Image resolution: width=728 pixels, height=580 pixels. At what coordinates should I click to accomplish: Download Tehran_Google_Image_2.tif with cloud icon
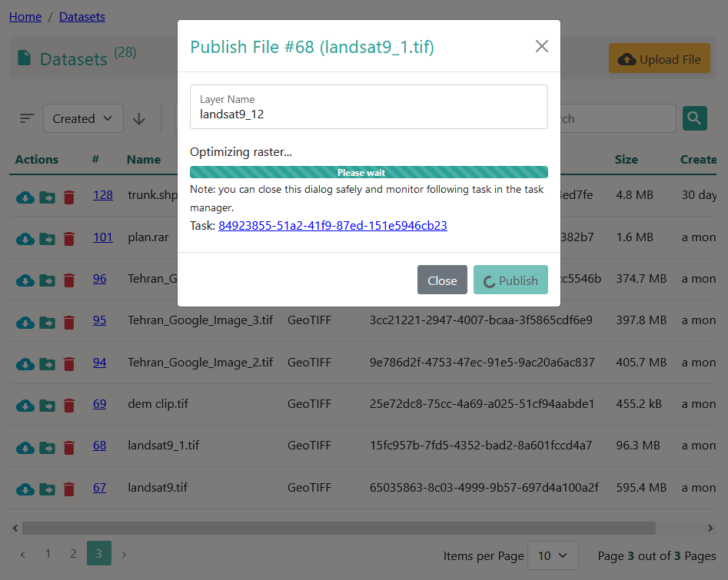[x=25, y=364]
